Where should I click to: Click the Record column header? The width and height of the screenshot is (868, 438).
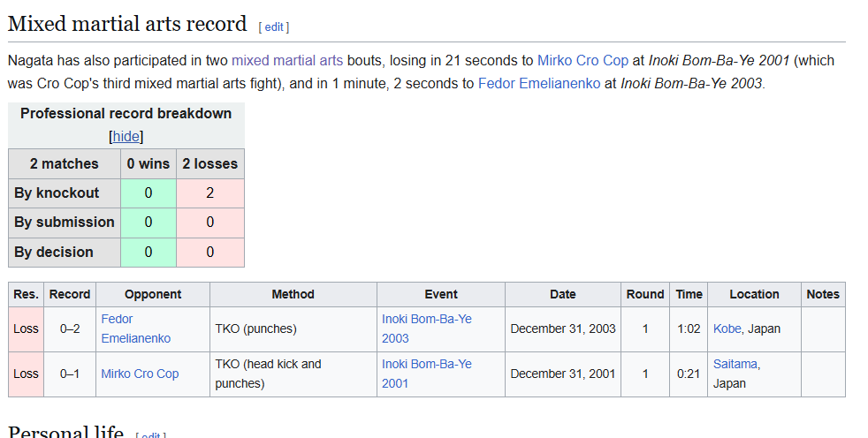(x=70, y=294)
